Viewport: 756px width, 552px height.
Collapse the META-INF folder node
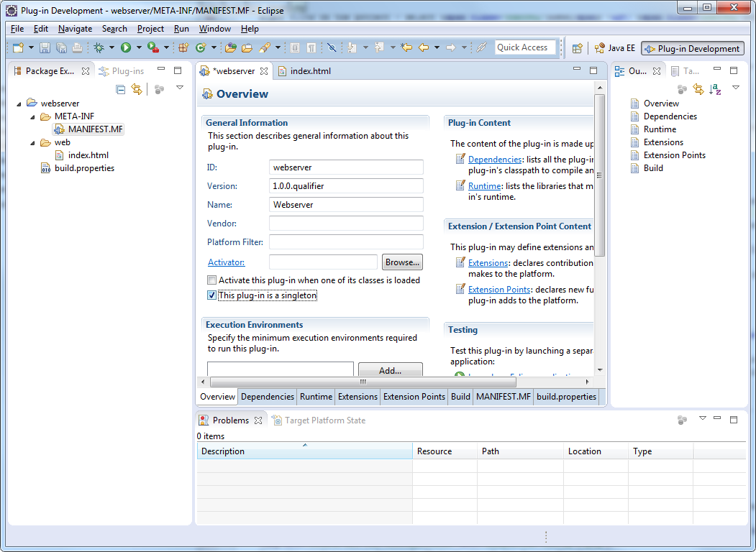(x=33, y=116)
